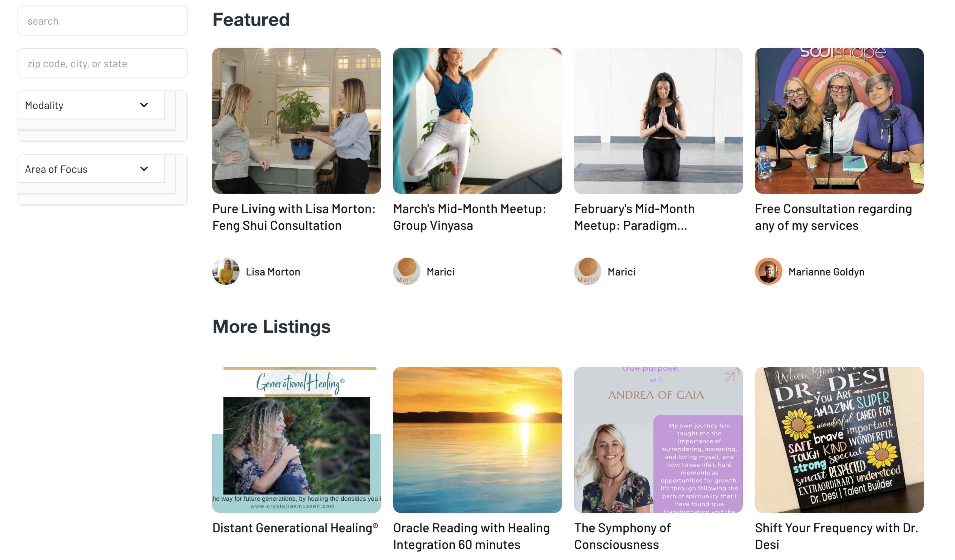Open Shift Your Frequency with Dr. Desi

pos(836,536)
